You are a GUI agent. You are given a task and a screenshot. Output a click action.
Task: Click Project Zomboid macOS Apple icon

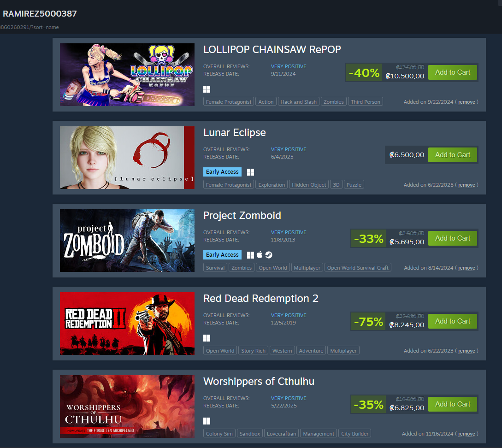(x=260, y=255)
